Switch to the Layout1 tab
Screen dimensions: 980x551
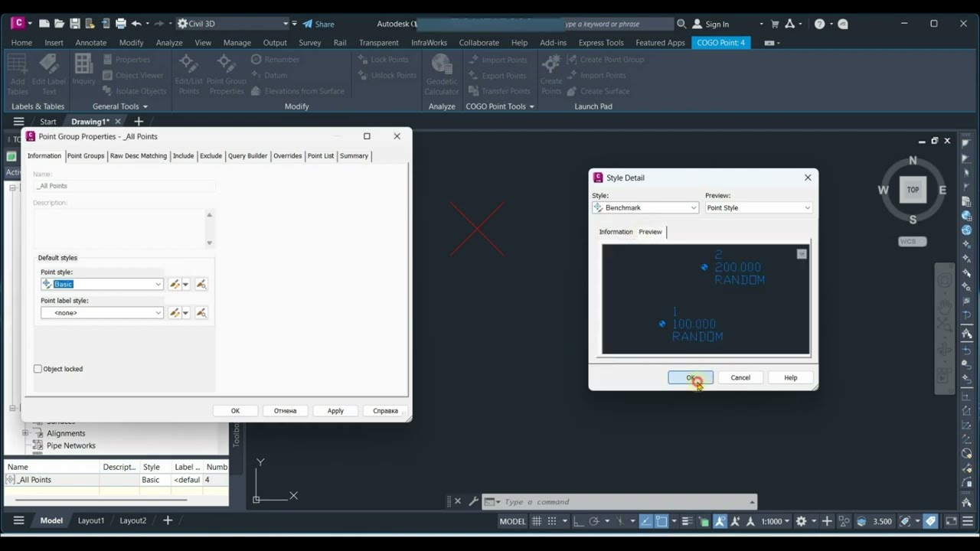click(x=91, y=520)
